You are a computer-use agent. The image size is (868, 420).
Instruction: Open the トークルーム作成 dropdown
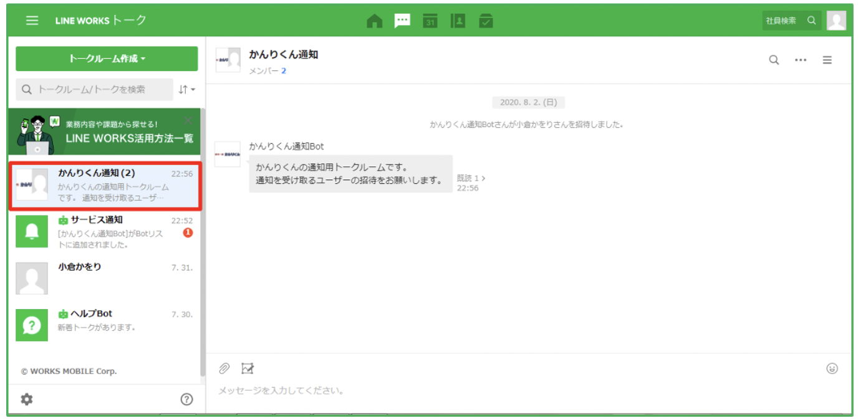[x=106, y=59]
